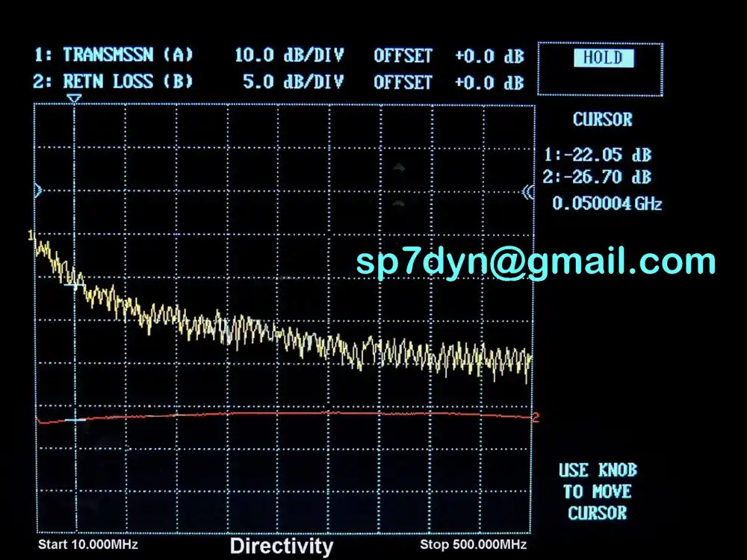The height and width of the screenshot is (560, 747).
Task: Click the 0.050004 GHz cursor readout
Action: [605, 203]
